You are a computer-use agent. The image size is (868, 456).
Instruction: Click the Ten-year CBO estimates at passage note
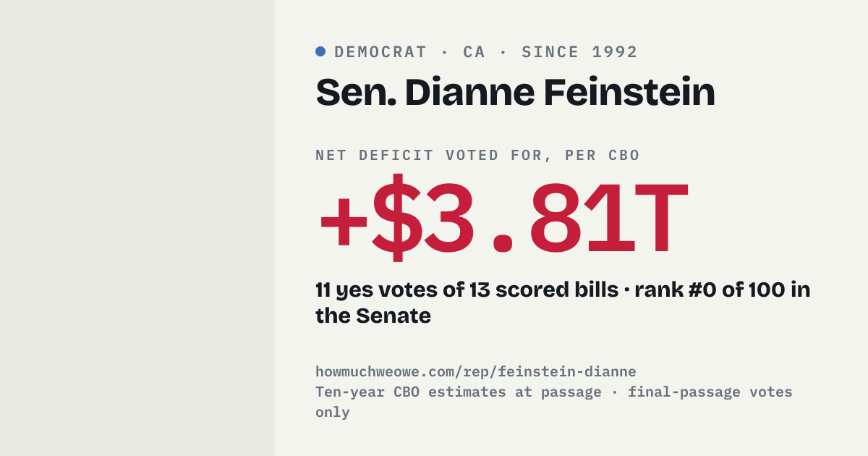coord(459,392)
